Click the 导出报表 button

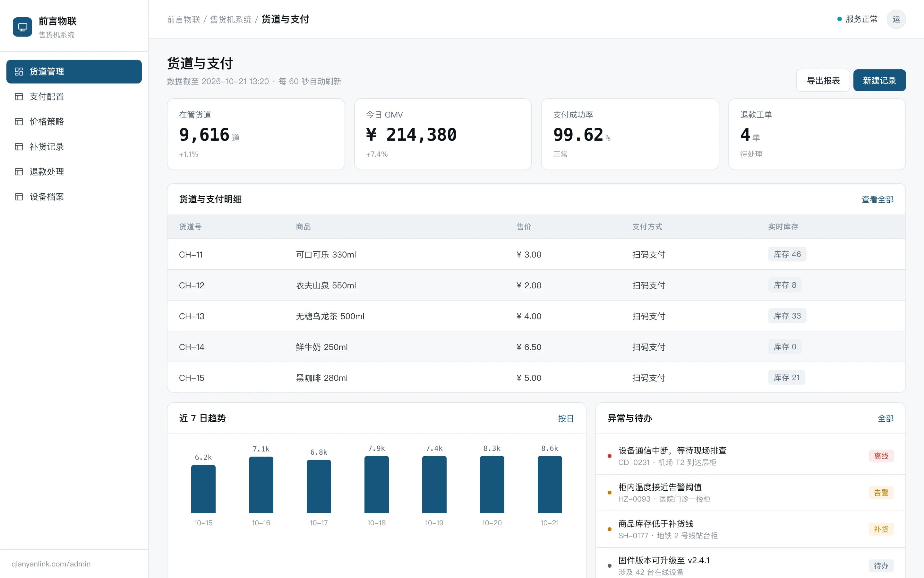pyautogui.click(x=823, y=80)
